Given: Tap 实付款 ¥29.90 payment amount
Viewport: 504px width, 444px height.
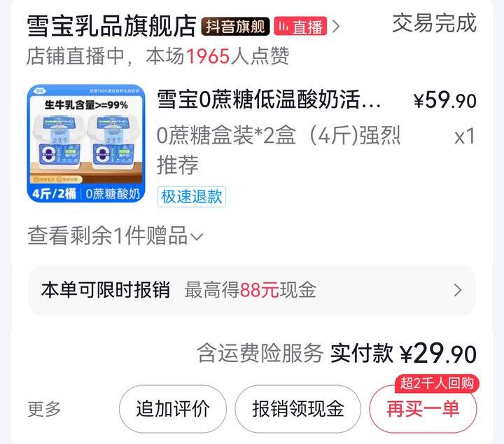Looking at the screenshot, I should (x=403, y=354).
